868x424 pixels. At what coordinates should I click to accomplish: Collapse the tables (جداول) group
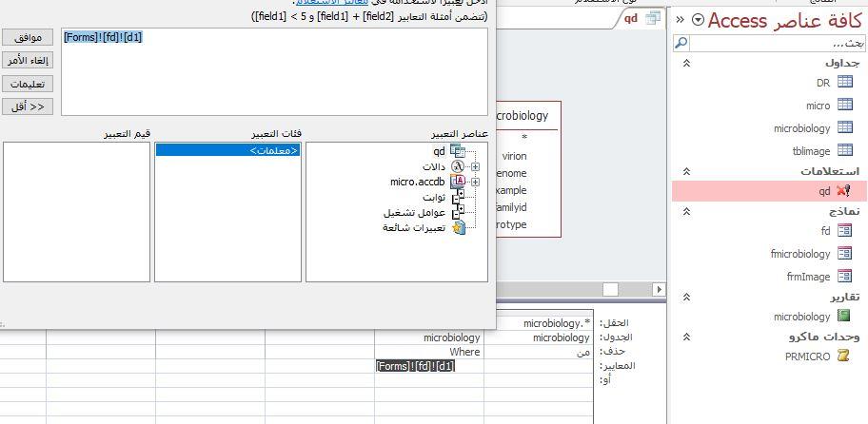(x=686, y=63)
